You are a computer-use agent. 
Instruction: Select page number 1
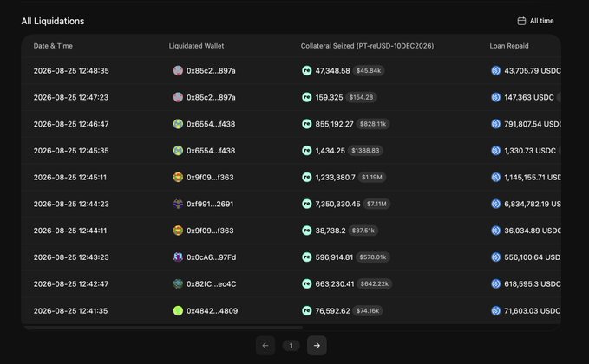[x=291, y=346]
